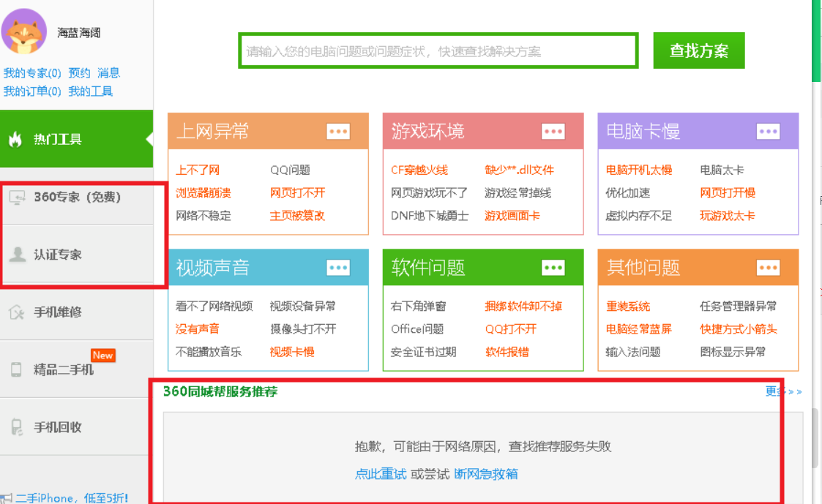Select the 网页打不开 issue
The width and height of the screenshot is (822, 504).
pyautogui.click(x=297, y=193)
